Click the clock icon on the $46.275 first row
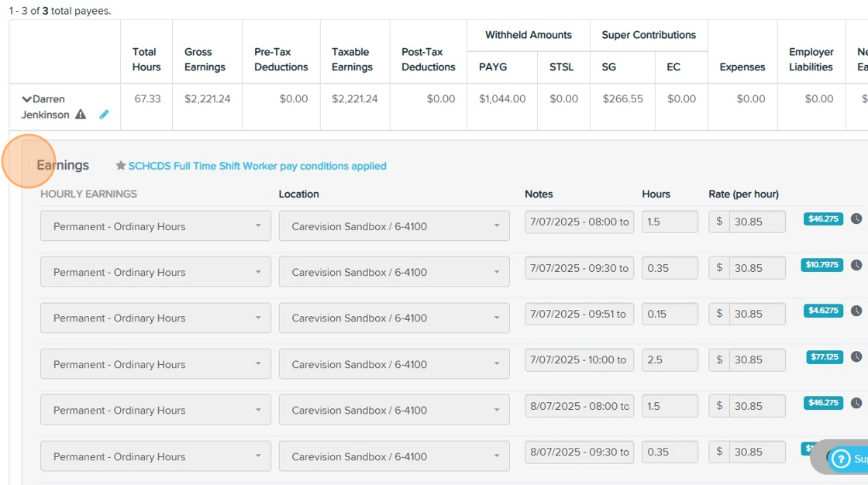Screen dimensions: 868x485 (856, 219)
